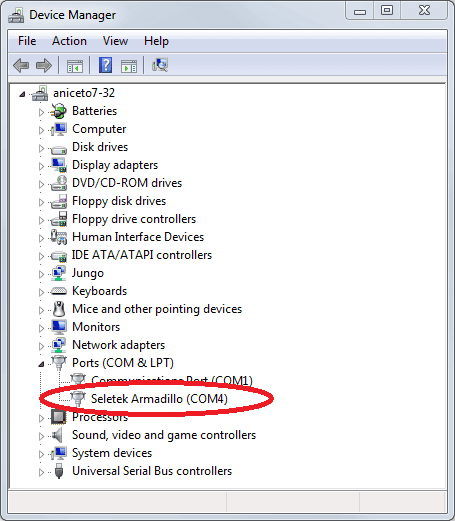Open Help via blue question-mark icon
This screenshot has width=455, height=521.
click(x=105, y=65)
